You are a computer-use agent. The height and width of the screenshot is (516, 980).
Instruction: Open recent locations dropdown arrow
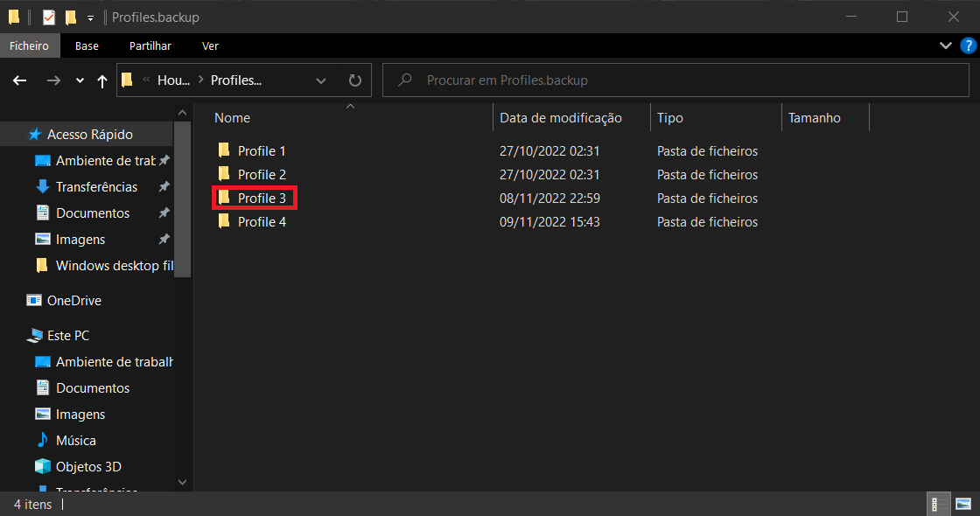[x=80, y=80]
